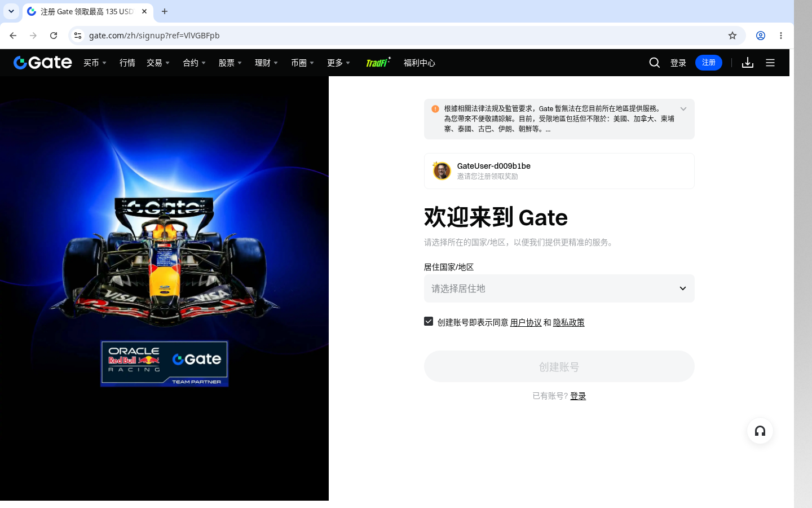
Task: Reload the page with the refresh icon
Action: coord(54,36)
